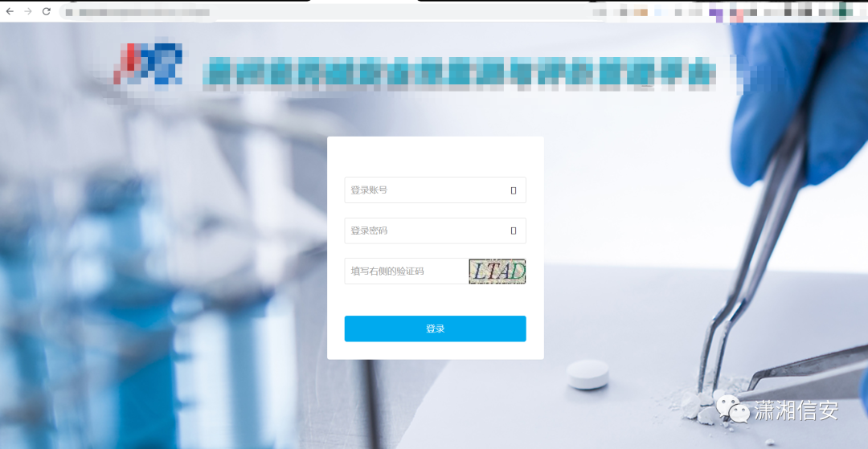The width and height of the screenshot is (868, 449).
Task: Click the icon inside the 登录密码 field
Action: (x=513, y=231)
